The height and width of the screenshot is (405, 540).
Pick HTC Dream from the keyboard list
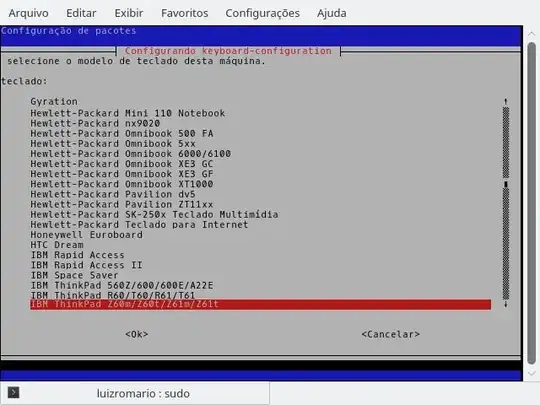tap(57, 245)
